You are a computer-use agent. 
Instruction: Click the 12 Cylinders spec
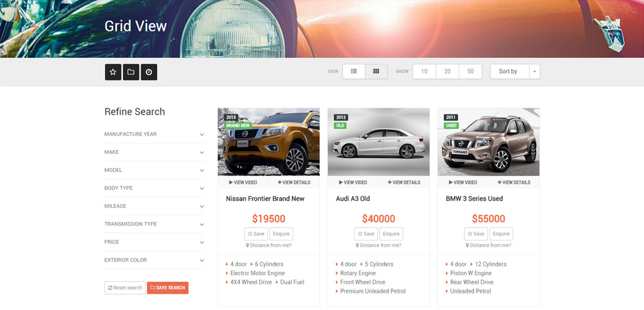click(x=490, y=265)
